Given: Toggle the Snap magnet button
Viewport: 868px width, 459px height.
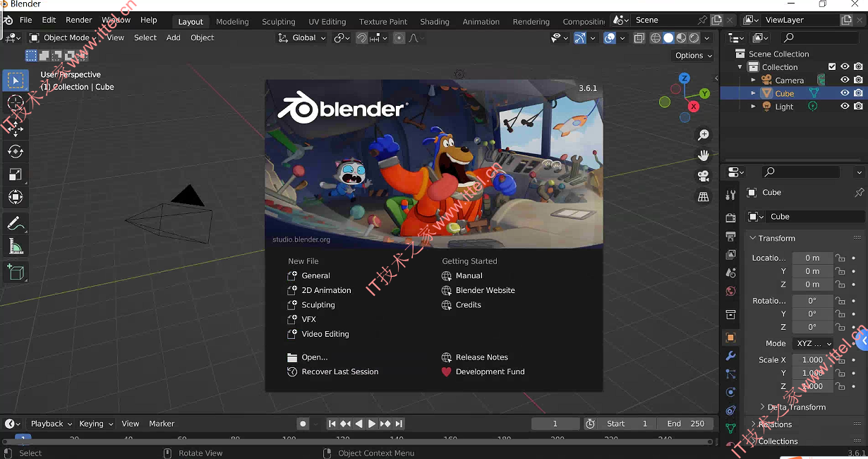Looking at the screenshot, I should tap(361, 38).
